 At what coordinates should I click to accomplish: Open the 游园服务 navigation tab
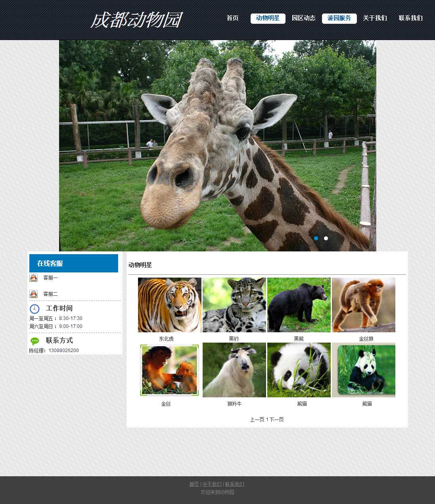(x=339, y=18)
